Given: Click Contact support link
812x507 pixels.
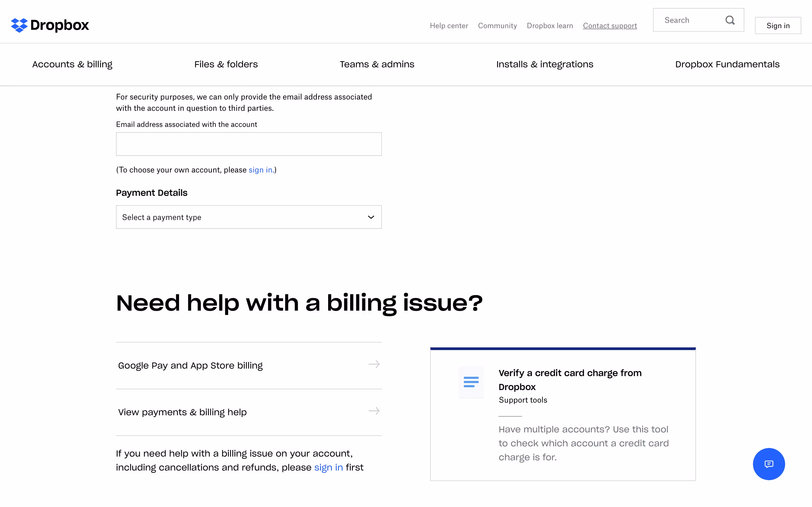Looking at the screenshot, I should coord(610,26).
